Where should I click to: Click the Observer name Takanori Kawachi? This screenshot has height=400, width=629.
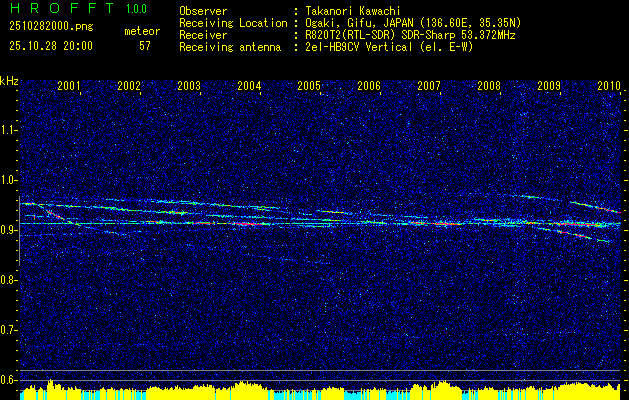click(353, 11)
